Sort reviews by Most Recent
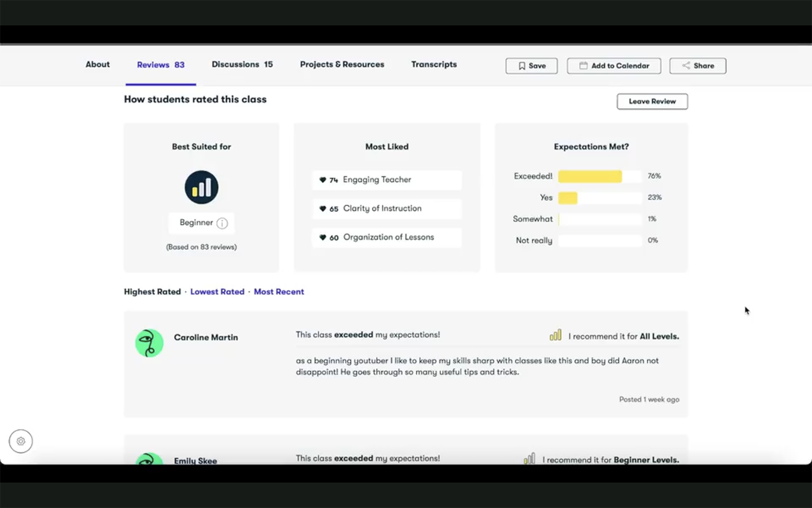 (279, 292)
